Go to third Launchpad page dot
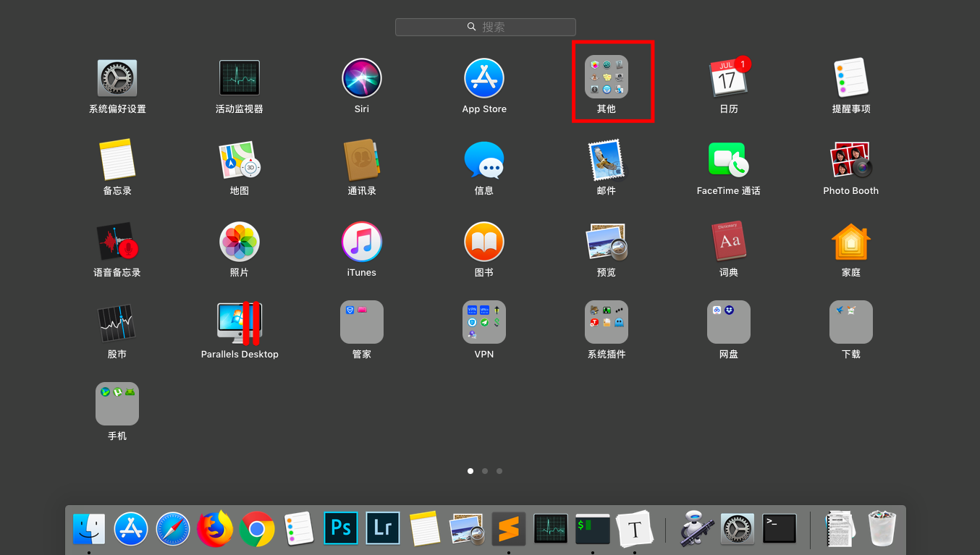980x555 pixels. [499, 471]
